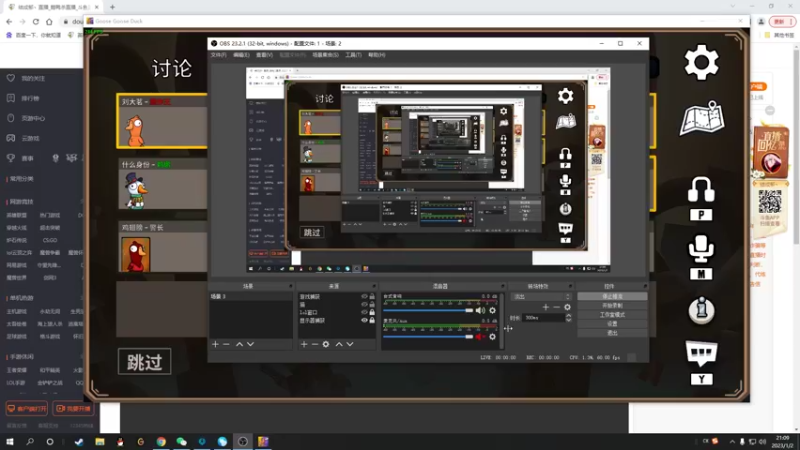Click the 跳过 skip button in the game
This screenshot has width=800, height=450.
(x=144, y=362)
